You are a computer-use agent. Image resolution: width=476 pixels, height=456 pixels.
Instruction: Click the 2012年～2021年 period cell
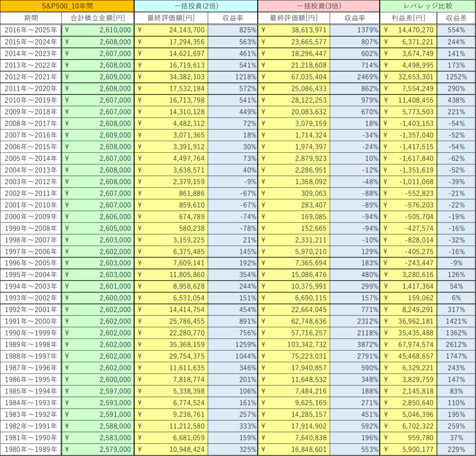(x=31, y=77)
